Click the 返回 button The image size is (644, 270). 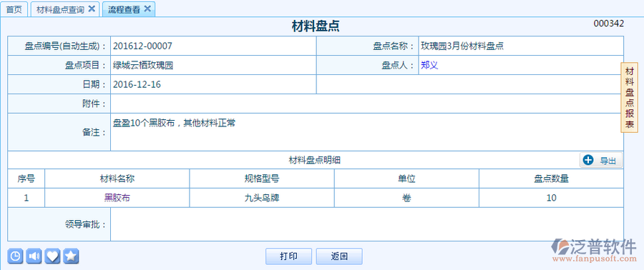coord(339,256)
